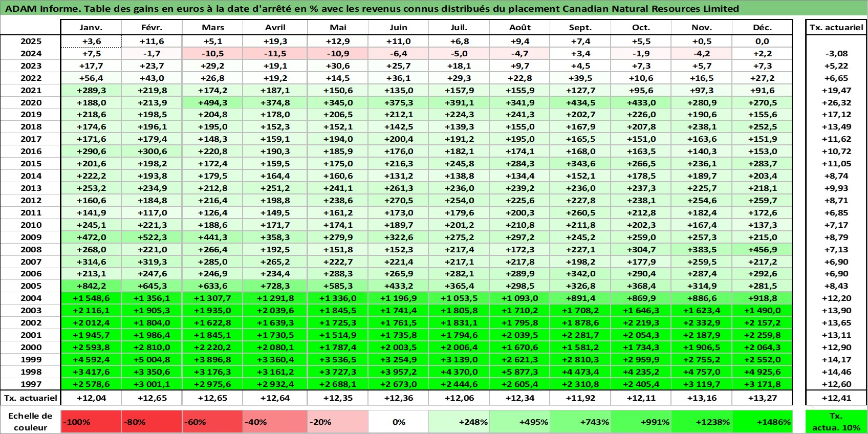This screenshot has height=434, width=868.
Task: Select the +12,04 January actuarial rate
Action: click(91, 398)
